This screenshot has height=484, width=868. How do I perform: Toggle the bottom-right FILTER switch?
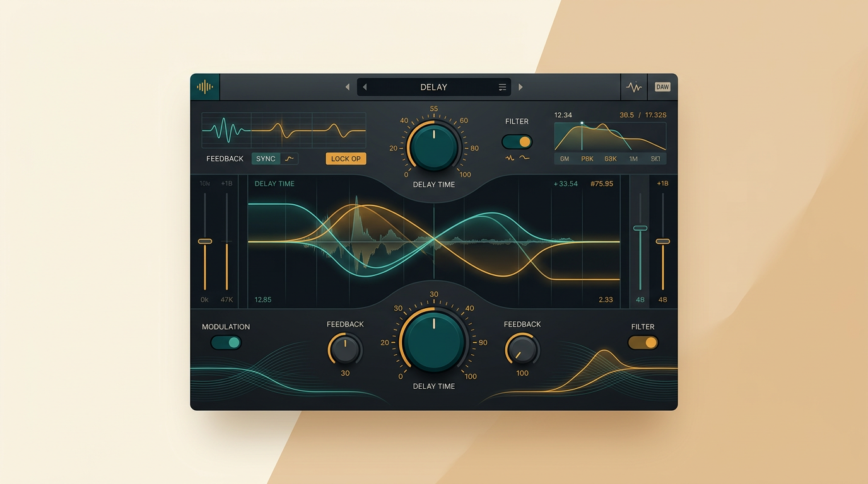click(x=643, y=342)
